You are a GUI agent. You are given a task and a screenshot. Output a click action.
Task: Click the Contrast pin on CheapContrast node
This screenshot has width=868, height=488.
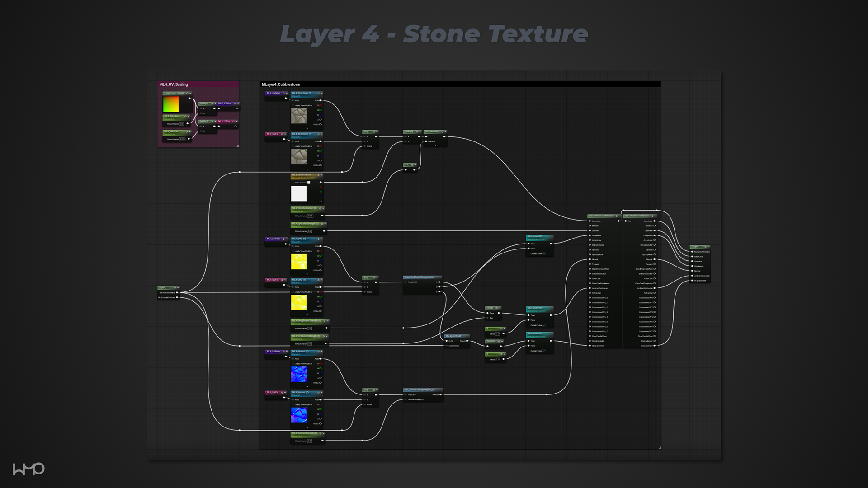[x=446, y=346]
